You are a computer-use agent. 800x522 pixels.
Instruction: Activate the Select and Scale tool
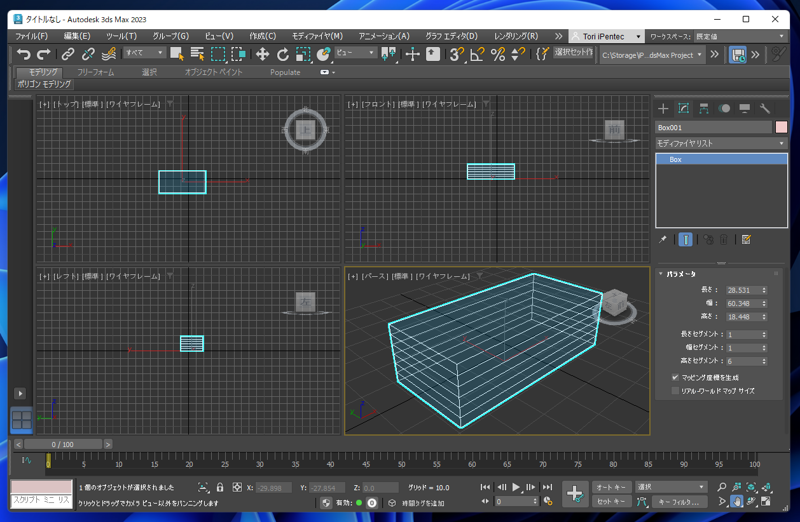click(303, 54)
